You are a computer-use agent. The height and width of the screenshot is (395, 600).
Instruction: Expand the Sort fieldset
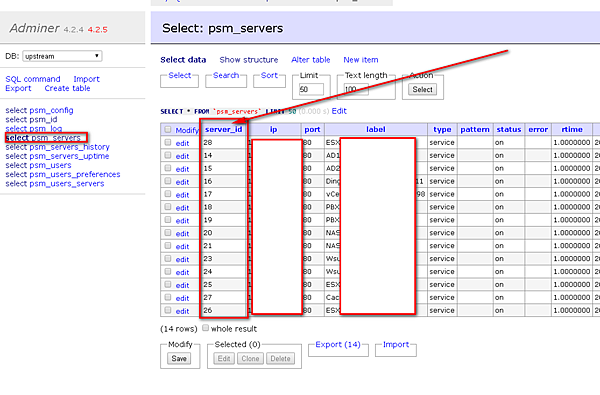[x=269, y=75]
